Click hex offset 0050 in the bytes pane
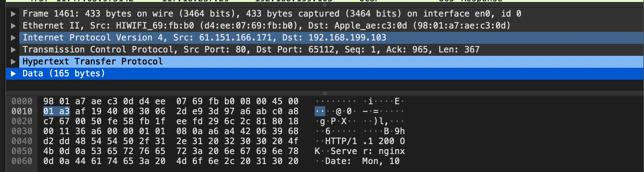Viewport: 644px width, 172px height. [x=22, y=151]
